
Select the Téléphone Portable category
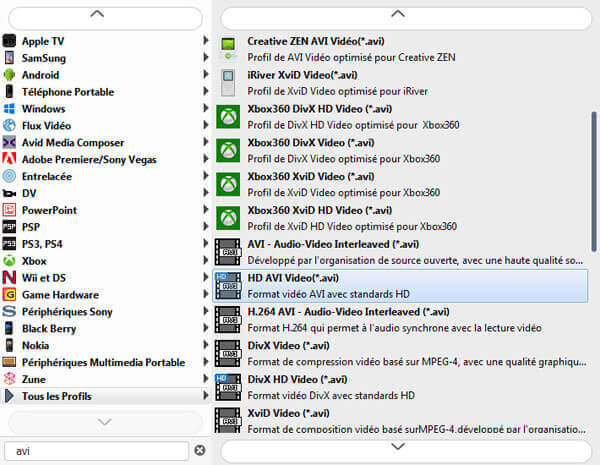pos(68,92)
